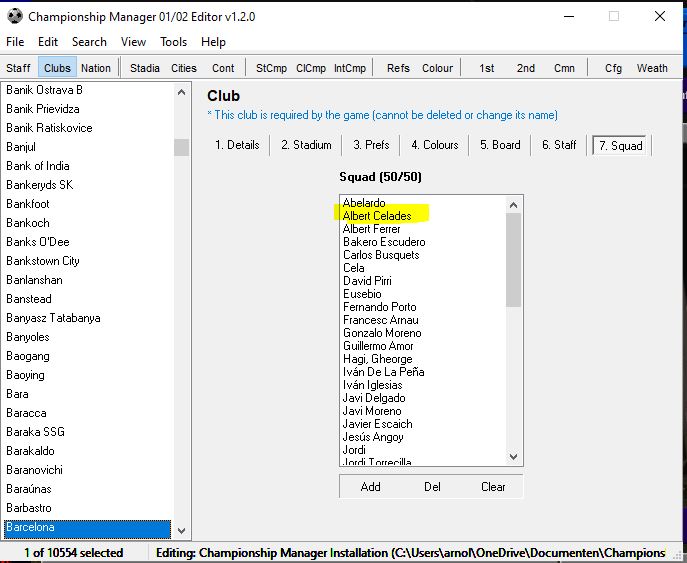This screenshot has width=687, height=563.
Task: Open the ClCmp section
Action: [x=311, y=68]
